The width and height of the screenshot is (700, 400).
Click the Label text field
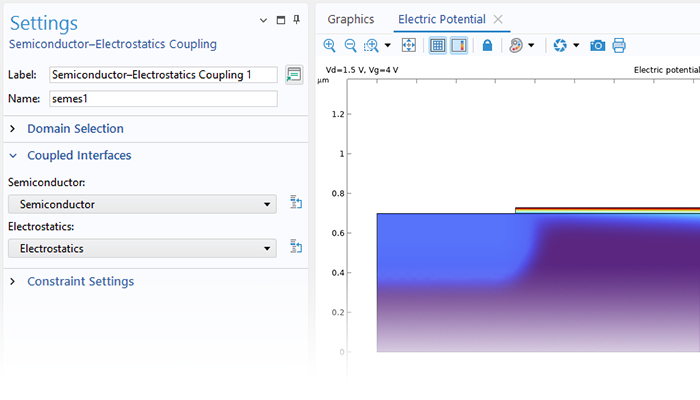point(163,75)
